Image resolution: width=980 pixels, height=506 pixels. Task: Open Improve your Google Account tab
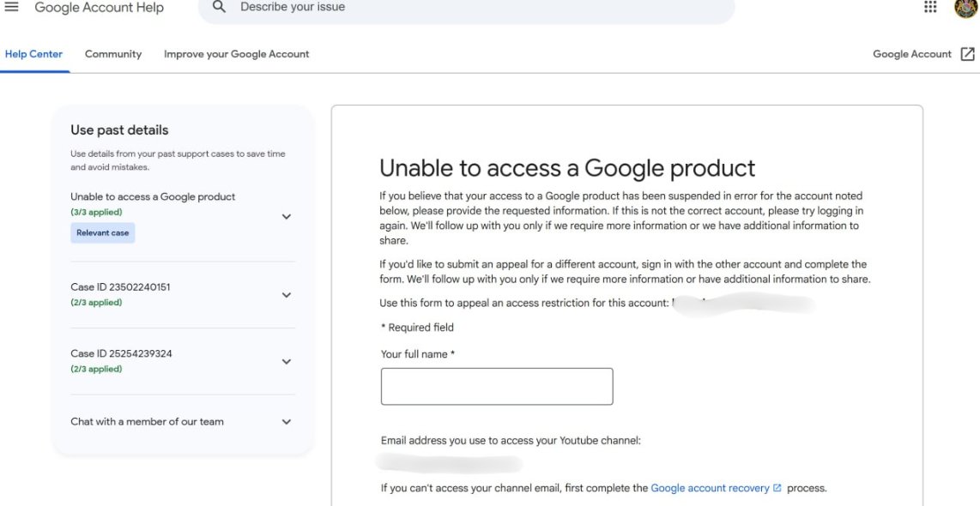coord(236,54)
